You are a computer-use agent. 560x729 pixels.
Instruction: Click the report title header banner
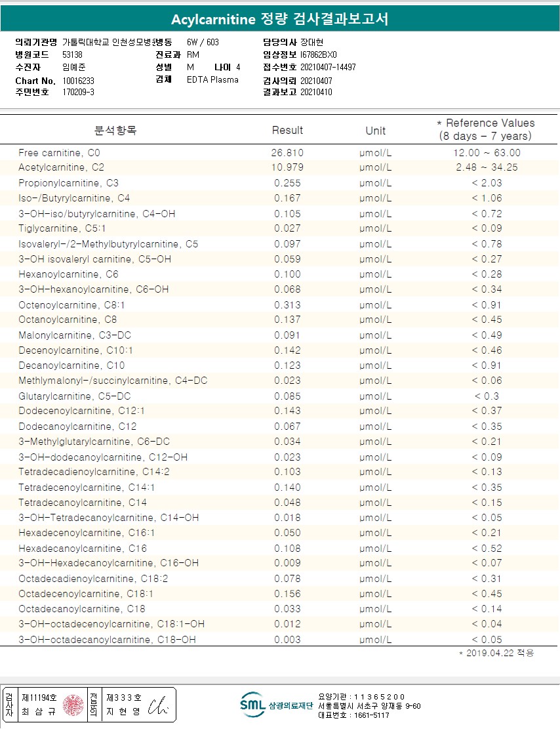(280, 18)
